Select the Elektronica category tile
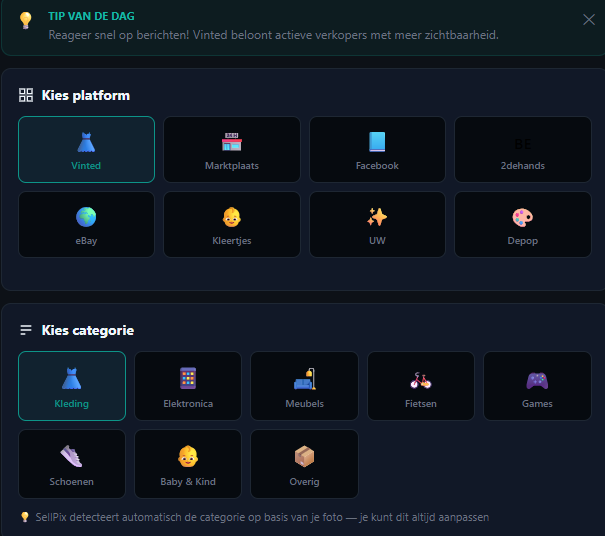Image resolution: width=605 pixels, height=536 pixels. tap(188, 386)
